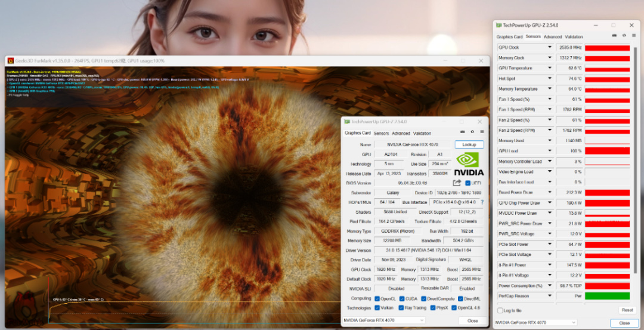
Task: Click the Bus Interface question mark icon
Action: tap(482, 202)
